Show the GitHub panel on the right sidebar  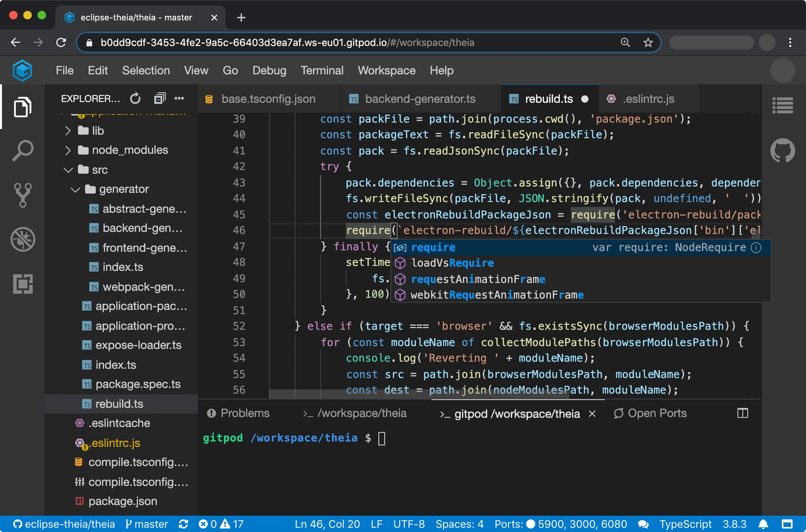[782, 150]
